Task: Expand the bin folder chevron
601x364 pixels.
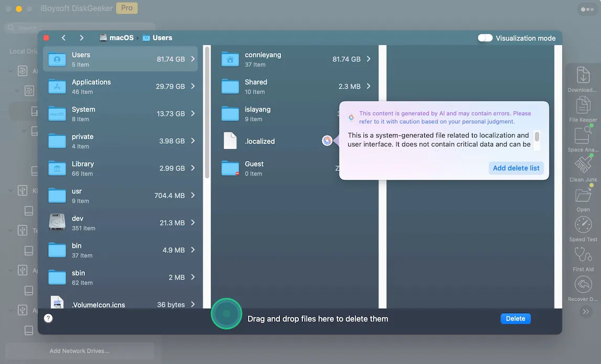Action: click(193, 250)
